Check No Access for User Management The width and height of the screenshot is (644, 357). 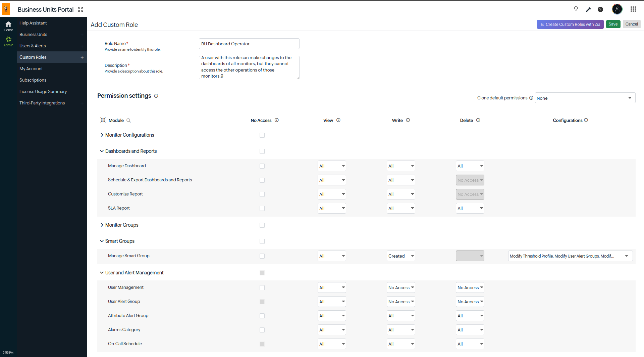click(x=262, y=287)
